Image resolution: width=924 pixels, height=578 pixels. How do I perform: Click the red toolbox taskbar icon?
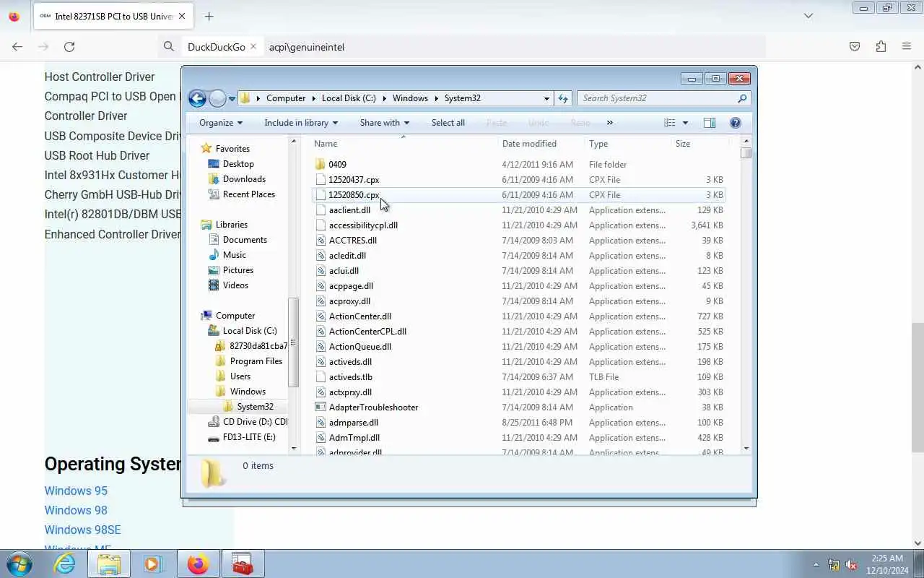243,564
